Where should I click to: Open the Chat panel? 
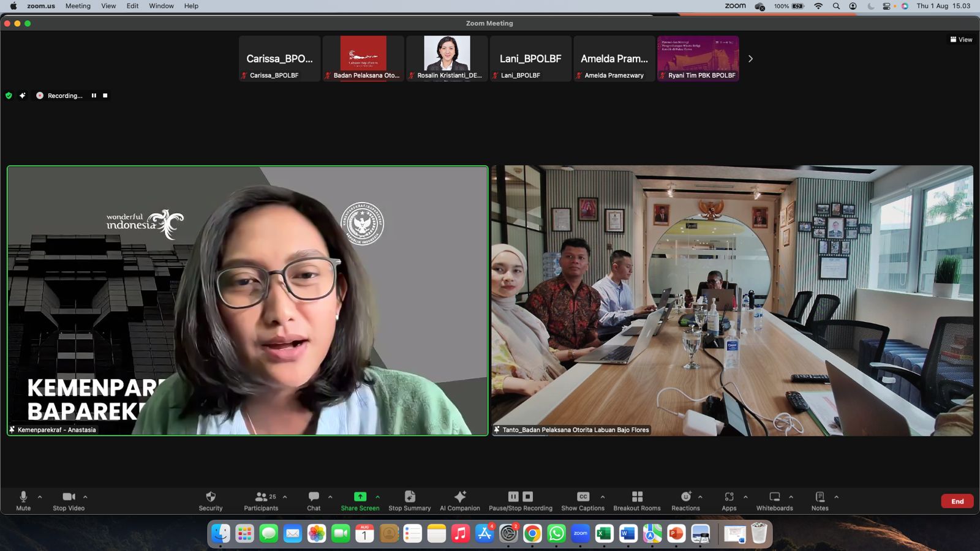(314, 497)
